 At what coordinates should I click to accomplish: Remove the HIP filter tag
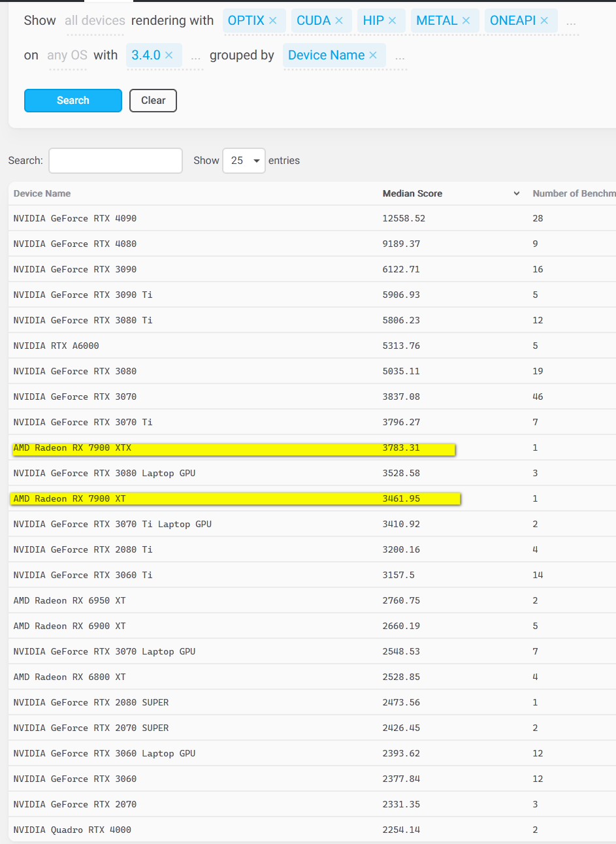point(393,21)
